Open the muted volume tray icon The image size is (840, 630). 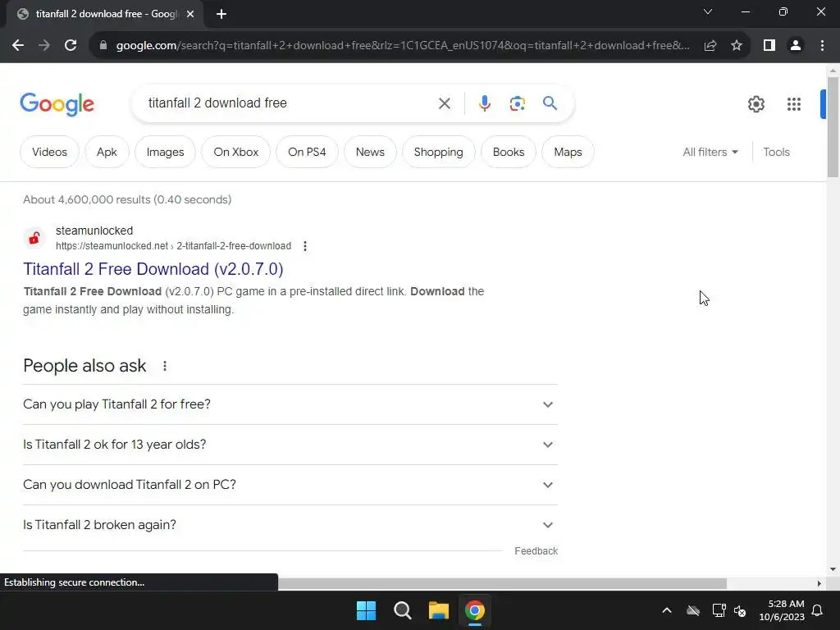[x=741, y=610]
